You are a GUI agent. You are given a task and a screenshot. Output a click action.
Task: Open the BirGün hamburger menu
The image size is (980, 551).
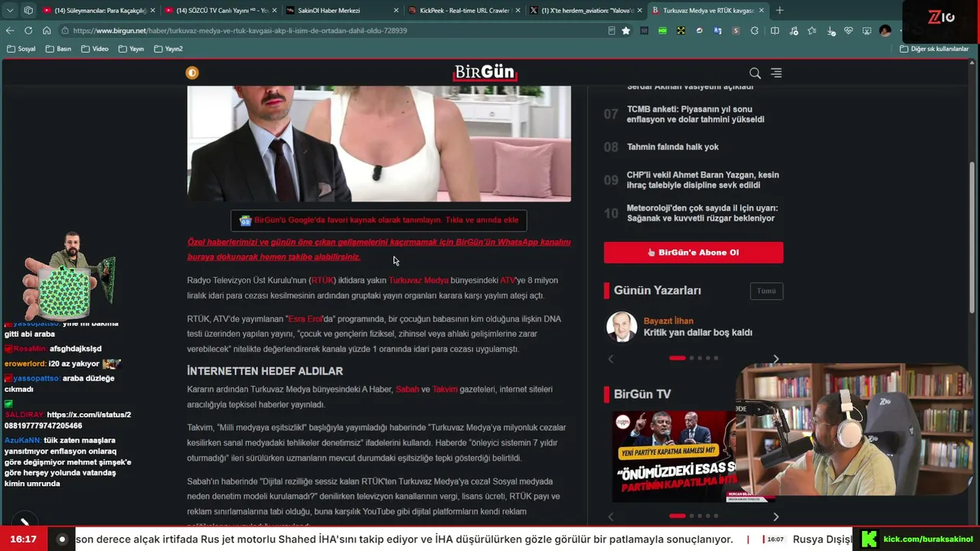[776, 73]
